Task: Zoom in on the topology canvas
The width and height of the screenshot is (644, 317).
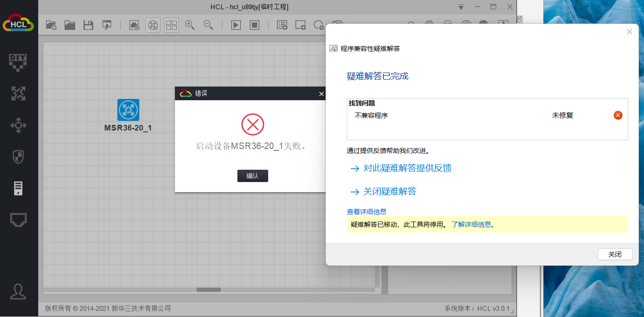Action: [x=190, y=25]
